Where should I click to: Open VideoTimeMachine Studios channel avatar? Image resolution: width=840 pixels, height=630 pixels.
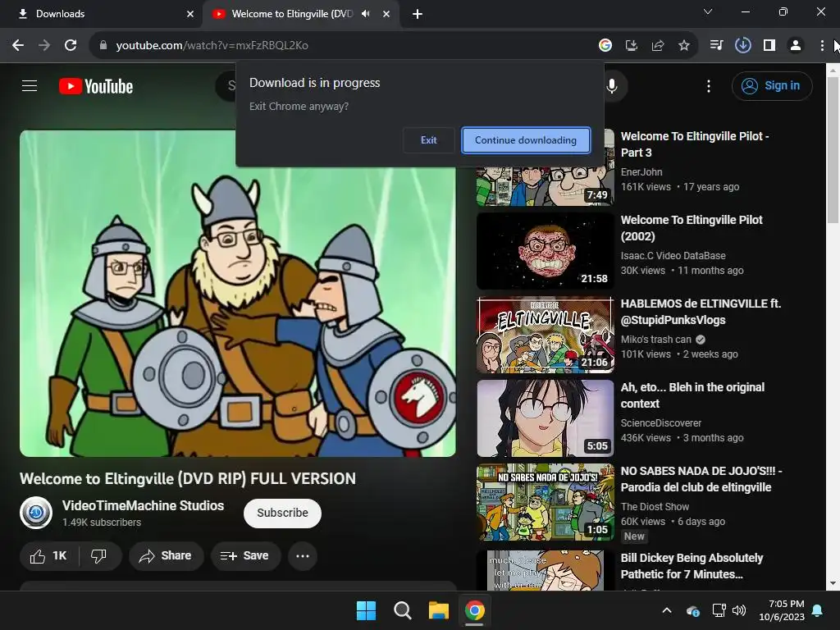(x=36, y=513)
